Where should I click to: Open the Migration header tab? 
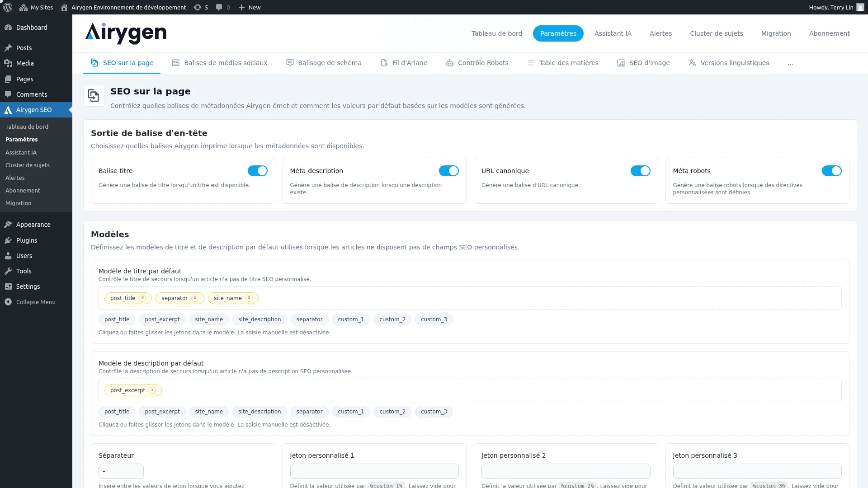(x=776, y=33)
